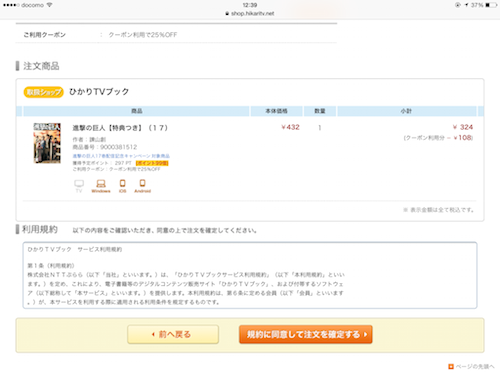Open 進撃の巨人【特典つき】(17) product title
Image resolution: width=500 pixels, height=375 pixels.
(x=120, y=128)
